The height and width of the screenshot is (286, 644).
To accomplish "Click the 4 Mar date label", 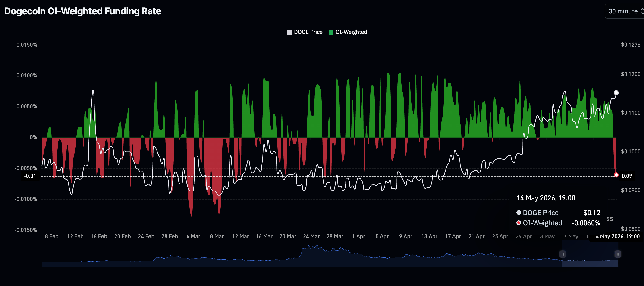I will tap(194, 236).
